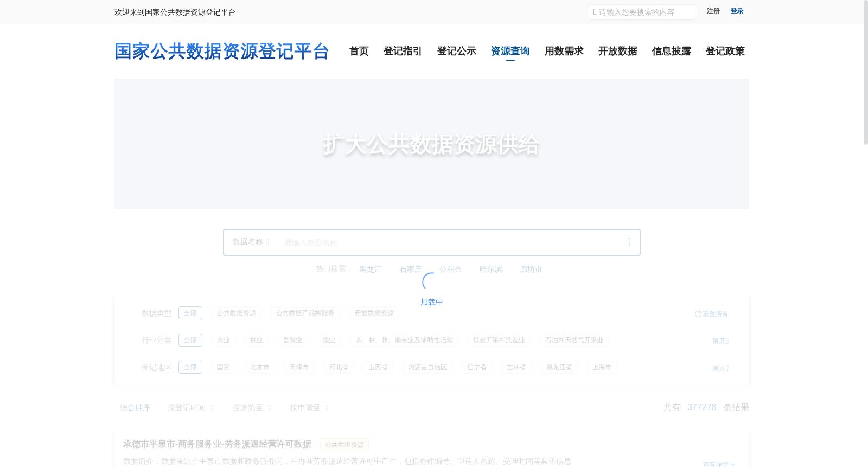Screen dimensions: 868x467
Task: Filter region by 内蒙古自治区
Action: (x=427, y=367)
